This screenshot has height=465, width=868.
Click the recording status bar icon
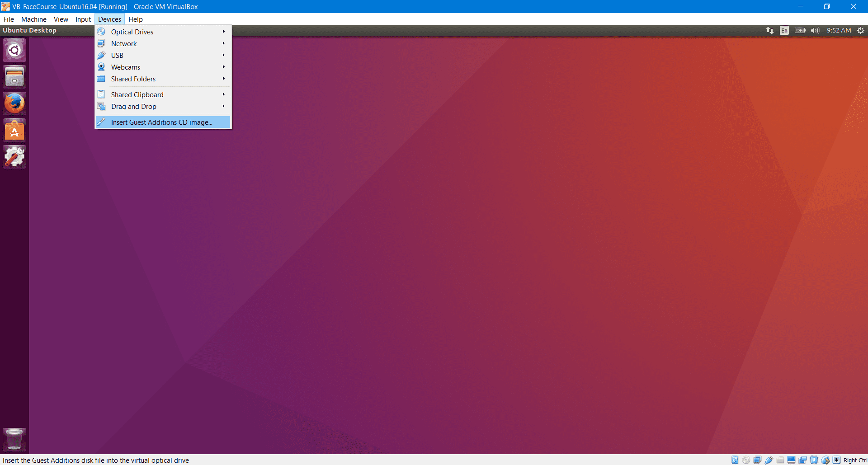point(803,460)
